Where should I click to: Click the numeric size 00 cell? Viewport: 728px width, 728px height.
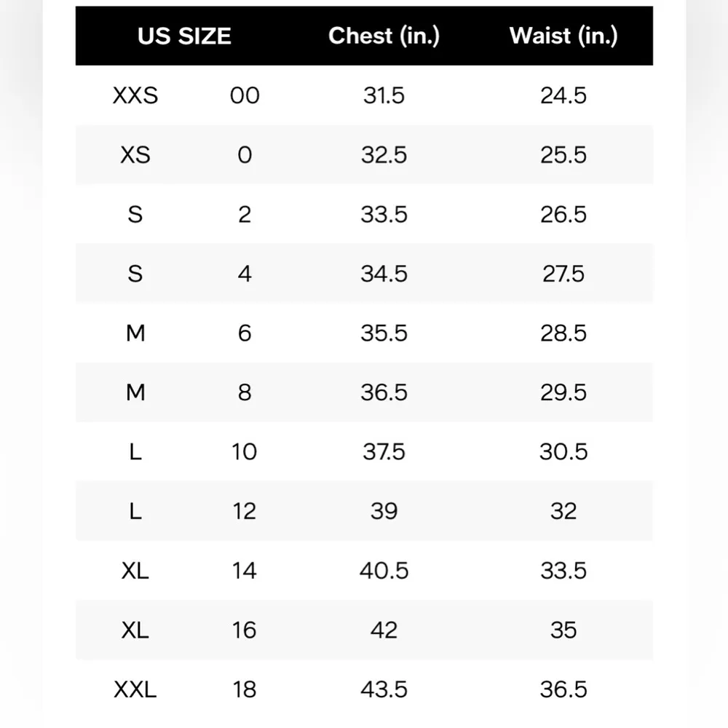click(245, 95)
